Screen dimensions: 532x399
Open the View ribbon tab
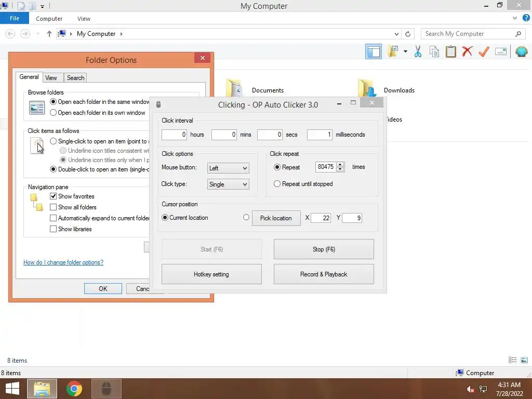click(x=84, y=19)
